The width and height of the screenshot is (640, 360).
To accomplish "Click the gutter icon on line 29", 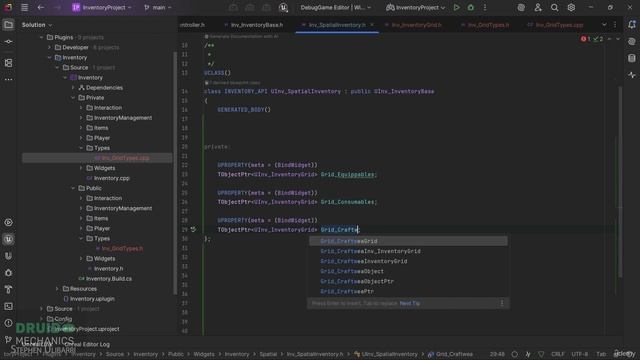I will [x=193, y=229].
